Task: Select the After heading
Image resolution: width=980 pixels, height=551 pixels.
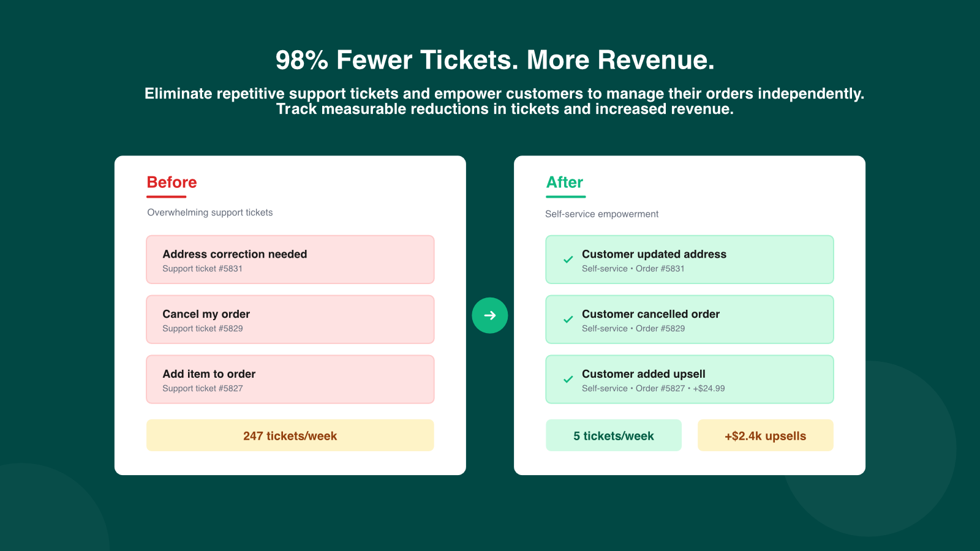Action: point(565,182)
